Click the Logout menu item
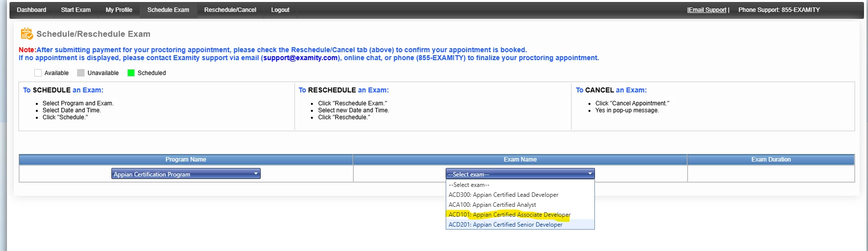The width and height of the screenshot is (868, 251). (x=280, y=10)
